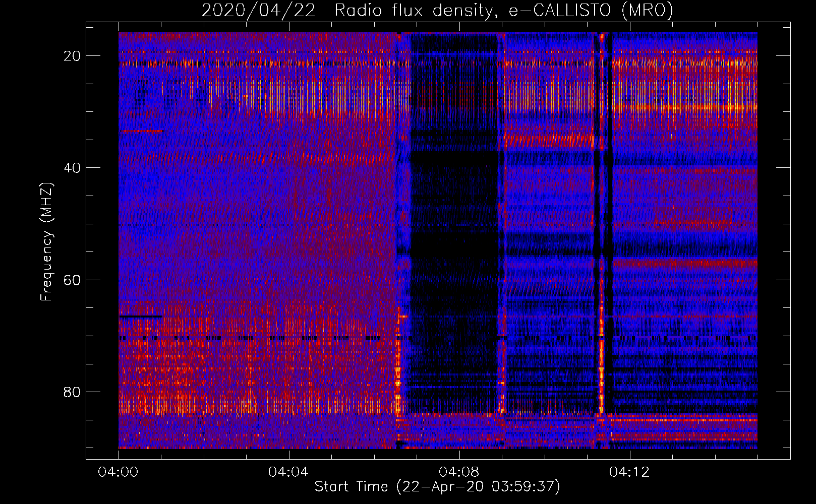The height and width of the screenshot is (504, 816).
Task: Click the 04:12 time tick label
Action: point(629,472)
